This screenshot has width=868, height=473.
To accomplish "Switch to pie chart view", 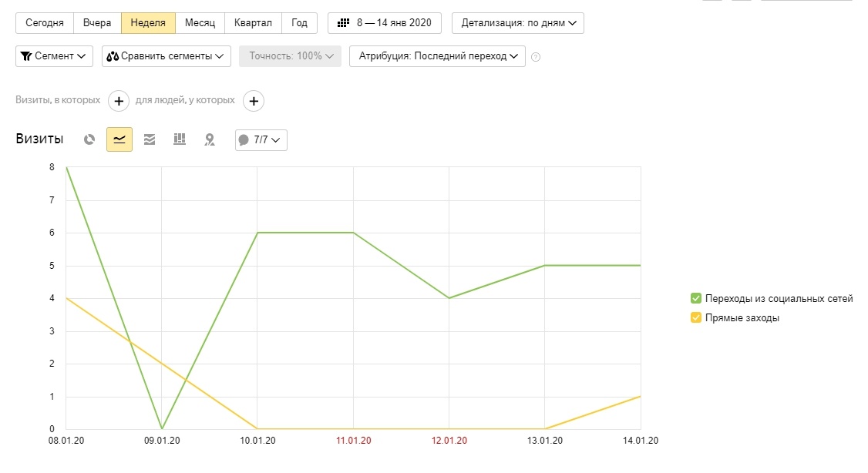I will coord(89,139).
